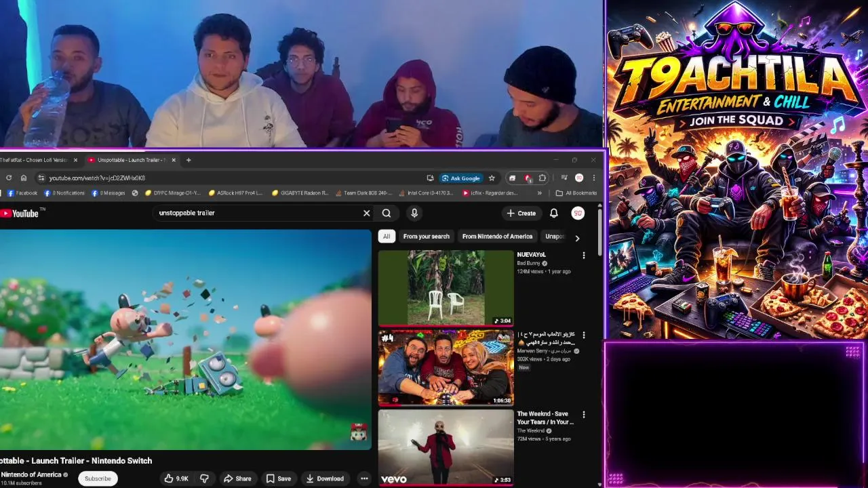Open the 0 Messages bookmark
The width and height of the screenshot is (868, 488).
click(109, 193)
